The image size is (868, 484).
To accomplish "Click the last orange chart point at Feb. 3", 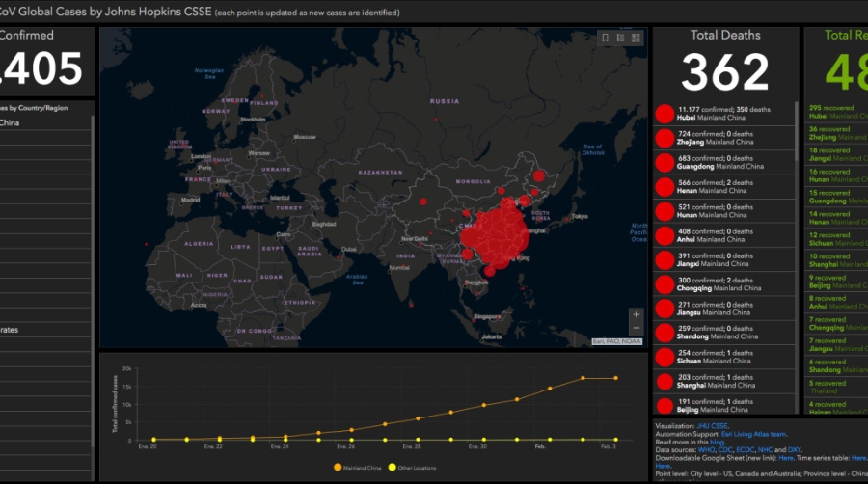I will click(615, 378).
